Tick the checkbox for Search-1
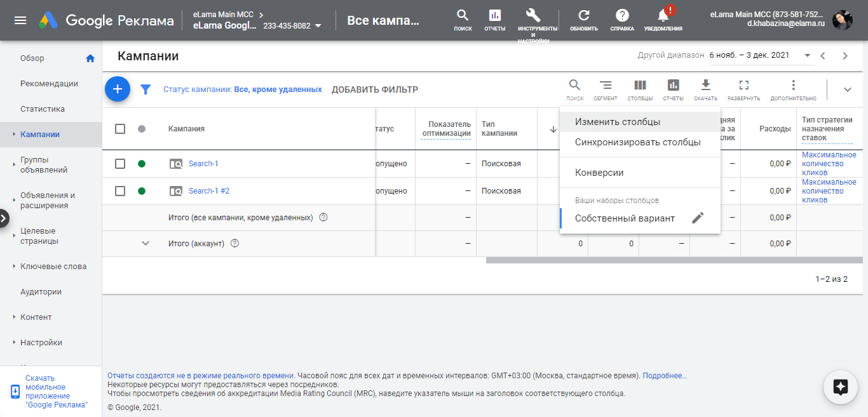The height and width of the screenshot is (417, 868). point(120,164)
